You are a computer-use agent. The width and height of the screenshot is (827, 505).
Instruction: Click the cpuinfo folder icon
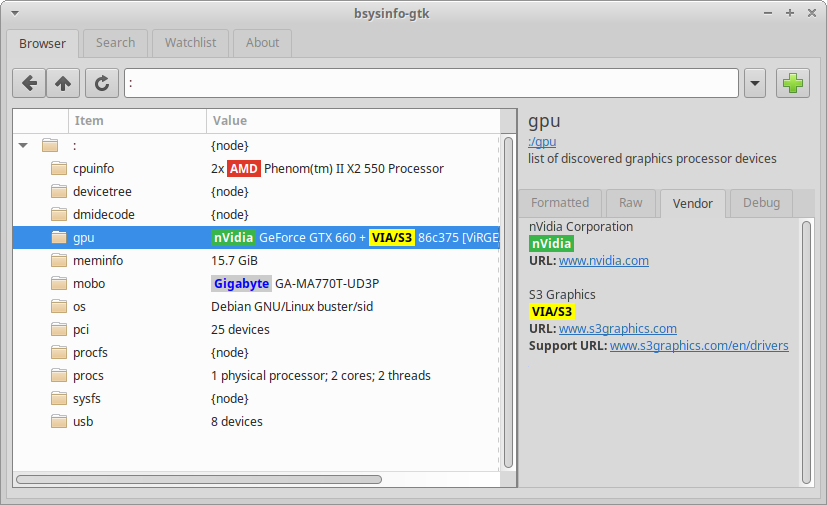tap(59, 168)
